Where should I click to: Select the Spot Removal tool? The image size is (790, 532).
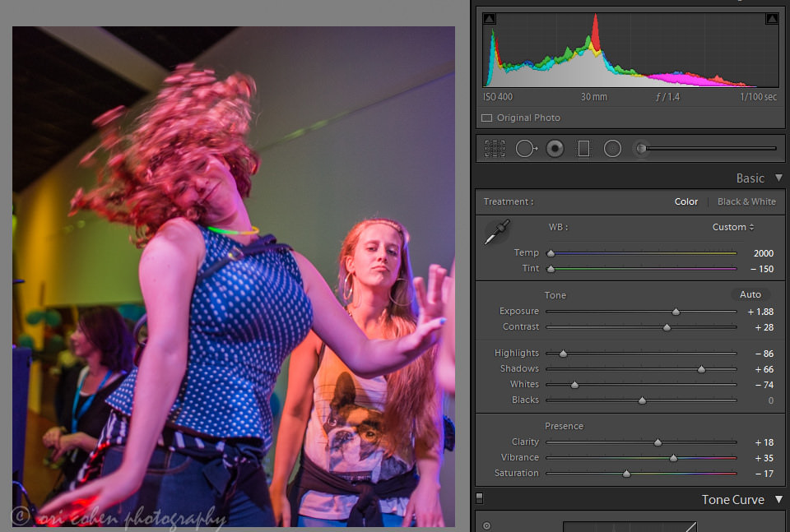(x=527, y=149)
